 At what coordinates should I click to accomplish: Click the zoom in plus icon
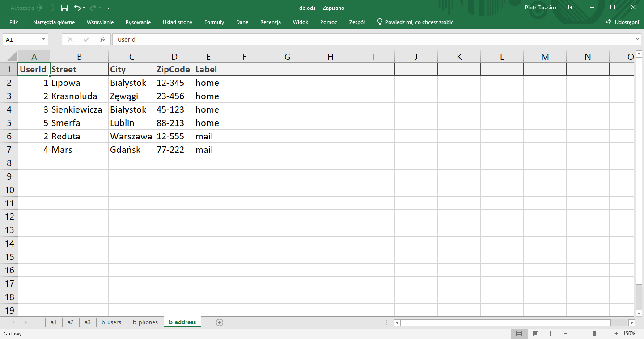[x=616, y=334]
